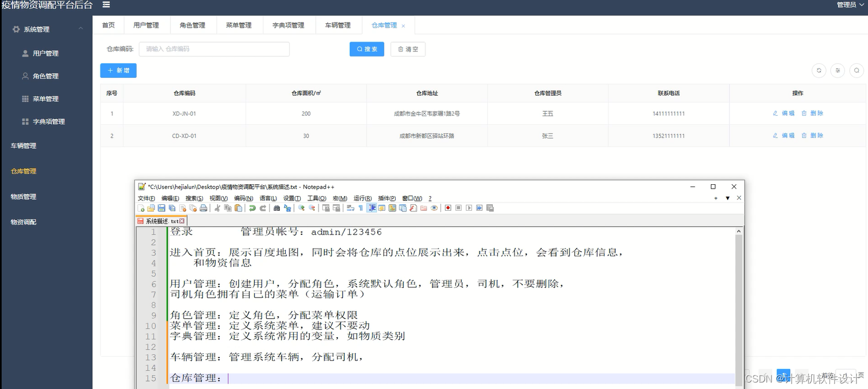Image resolution: width=868 pixels, height=389 pixels.
Task: Click the 清空 button
Action: (x=408, y=49)
